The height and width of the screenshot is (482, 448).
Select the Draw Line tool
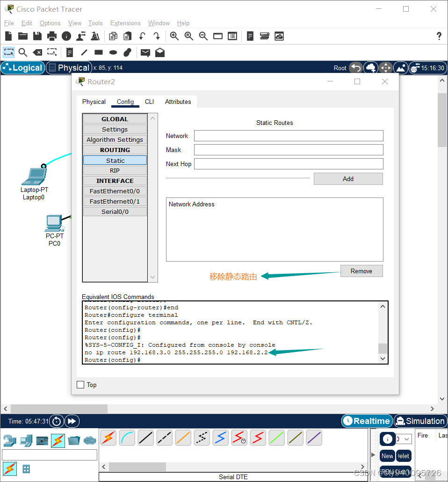84,52
